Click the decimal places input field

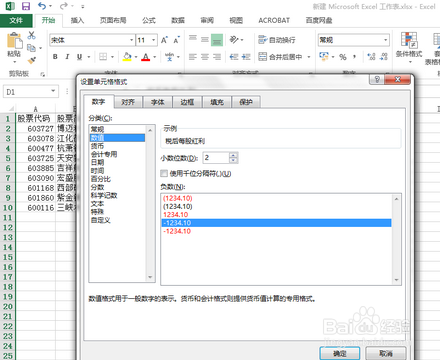click(x=216, y=158)
